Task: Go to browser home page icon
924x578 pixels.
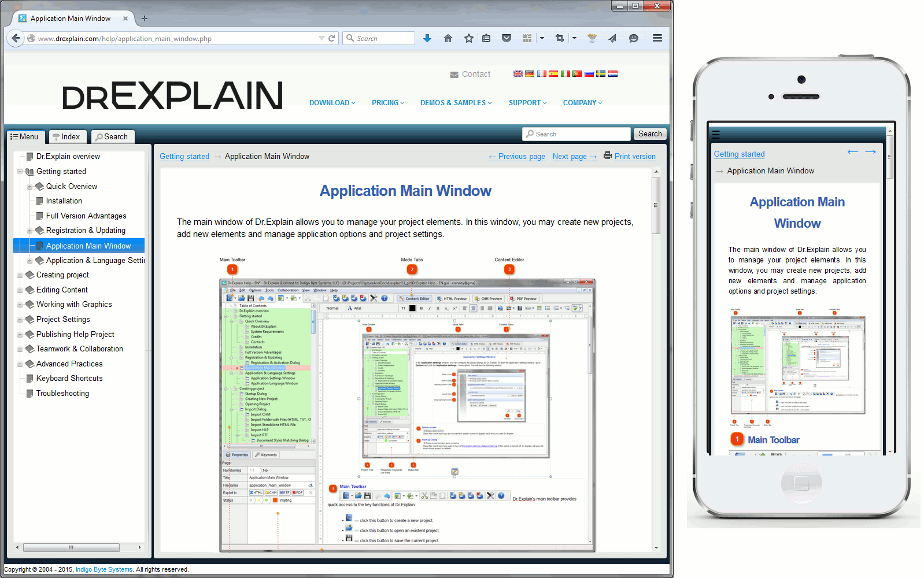Action: [448, 38]
